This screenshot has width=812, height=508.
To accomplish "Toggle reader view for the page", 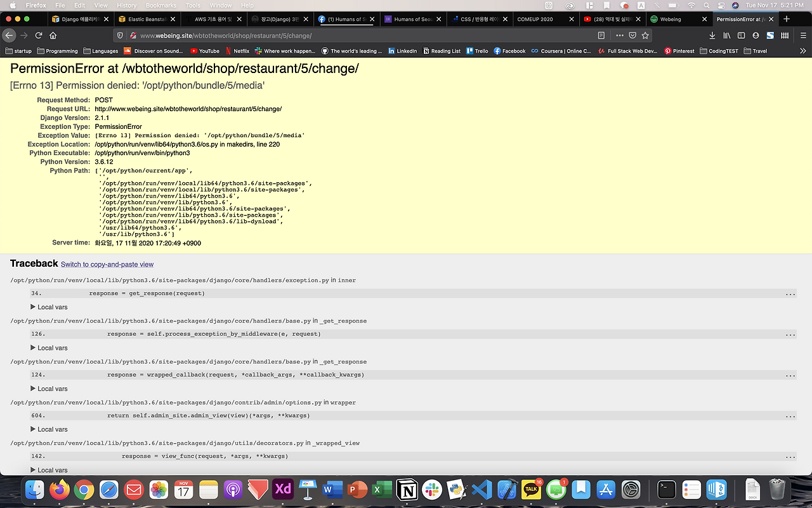I will coord(601,36).
